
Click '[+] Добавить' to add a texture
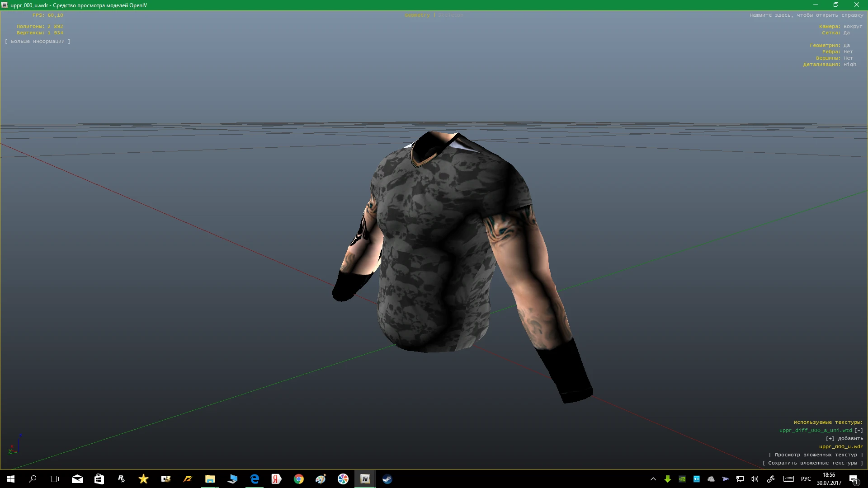(844, 439)
